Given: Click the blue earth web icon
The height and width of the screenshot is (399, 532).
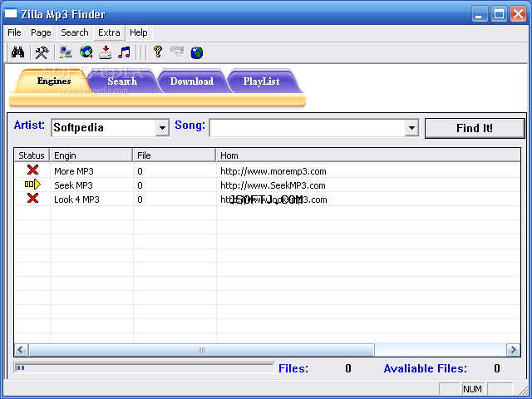Looking at the screenshot, I should (197, 53).
